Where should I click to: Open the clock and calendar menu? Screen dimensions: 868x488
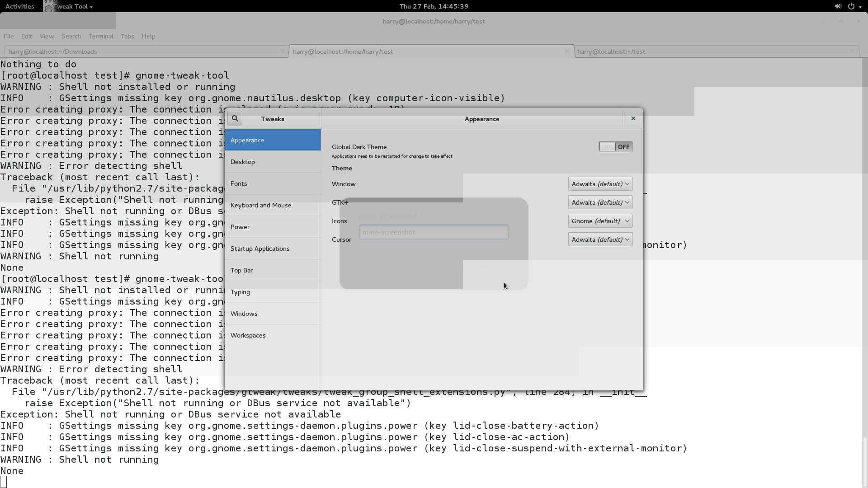(434, 6)
